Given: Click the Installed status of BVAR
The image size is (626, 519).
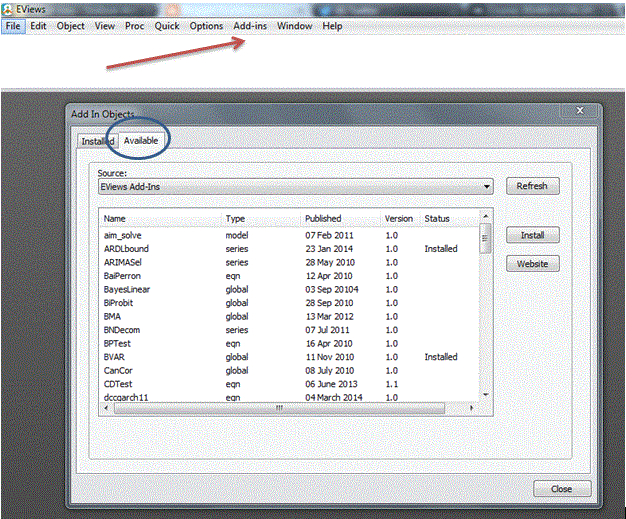Looking at the screenshot, I should tap(441, 357).
